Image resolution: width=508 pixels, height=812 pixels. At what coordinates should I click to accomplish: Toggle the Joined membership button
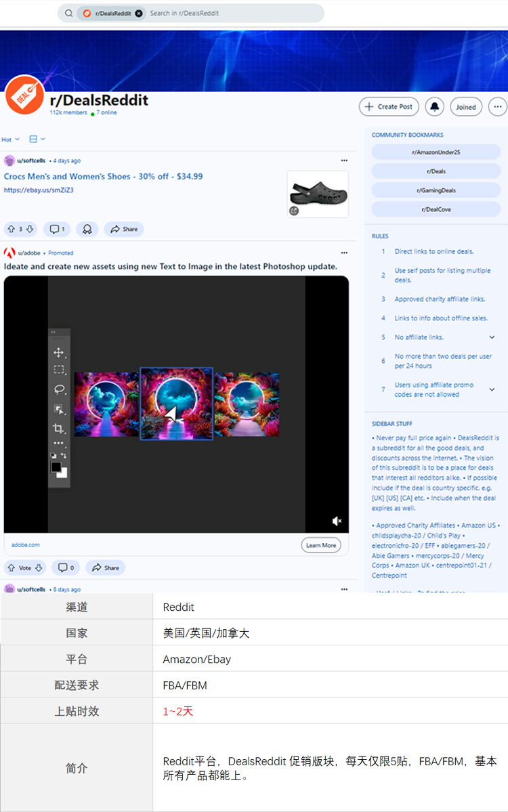pyautogui.click(x=466, y=107)
